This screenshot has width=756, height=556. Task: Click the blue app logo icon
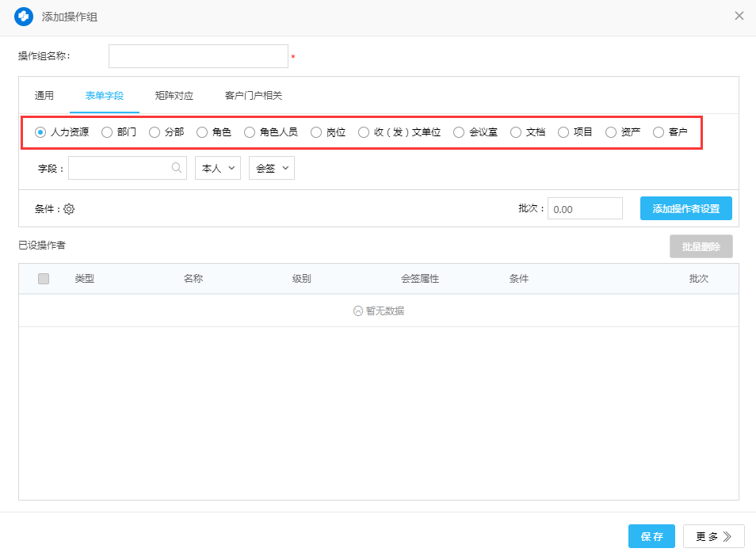click(x=24, y=17)
